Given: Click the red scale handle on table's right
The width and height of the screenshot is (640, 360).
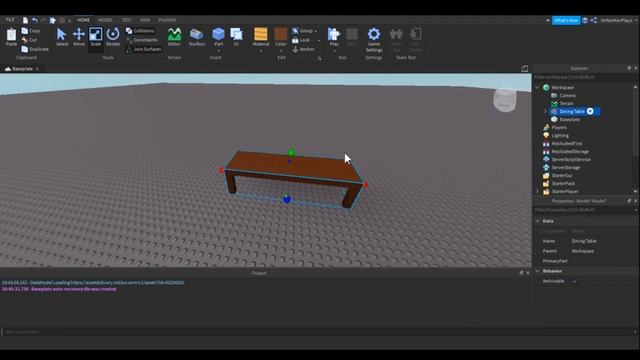Looking at the screenshot, I should pyautogui.click(x=365, y=185).
